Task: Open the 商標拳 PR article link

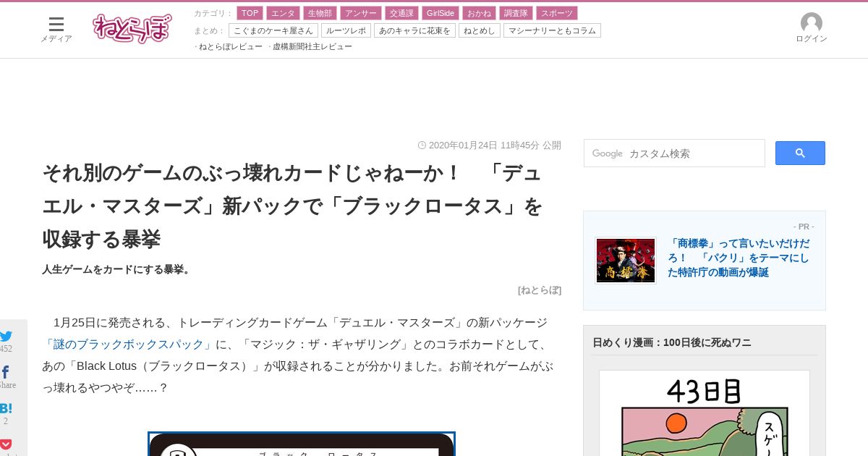Action: point(739,258)
